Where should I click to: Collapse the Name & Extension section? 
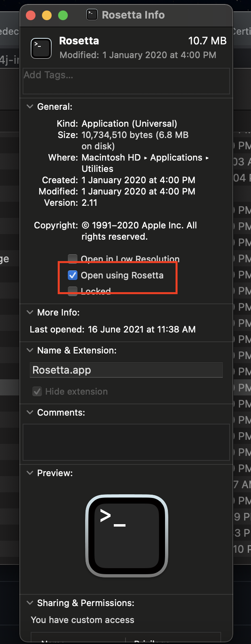[30, 350]
